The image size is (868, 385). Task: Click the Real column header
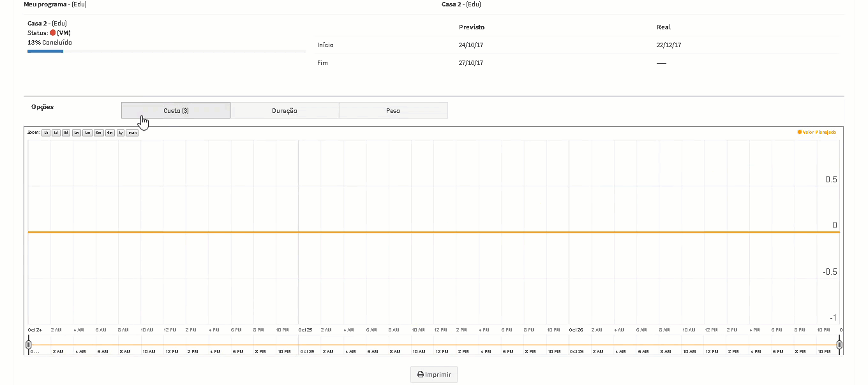(x=664, y=27)
